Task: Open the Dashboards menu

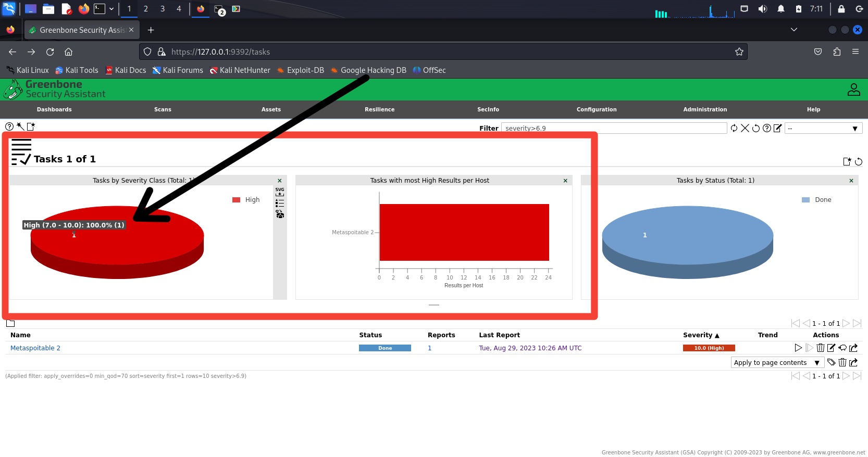Action: coord(54,109)
